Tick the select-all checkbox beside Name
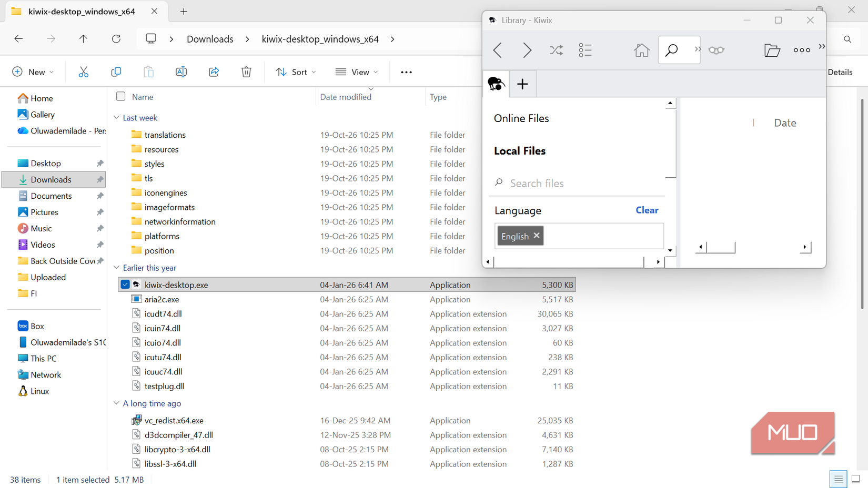Screen dimensions: 868x488 121,96
